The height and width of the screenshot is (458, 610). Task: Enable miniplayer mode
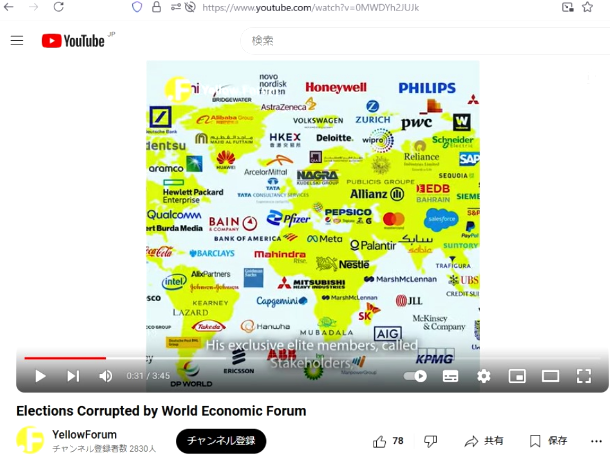[x=517, y=376]
